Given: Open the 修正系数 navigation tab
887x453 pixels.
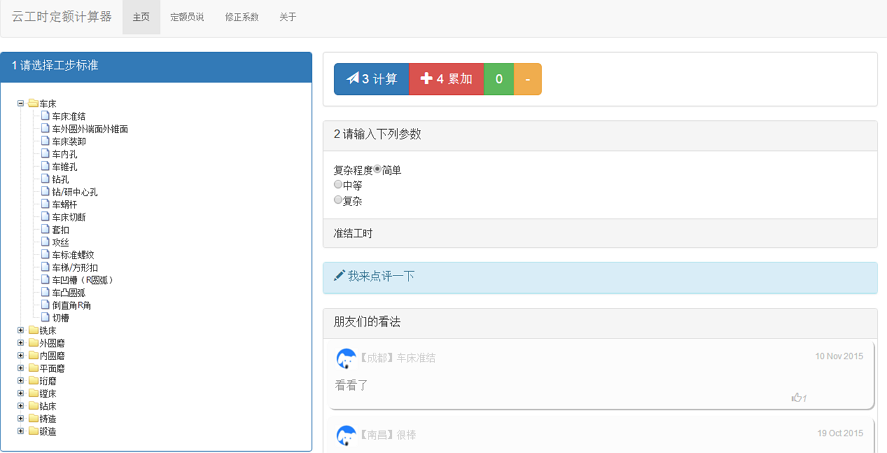Looking at the screenshot, I should pyautogui.click(x=241, y=17).
